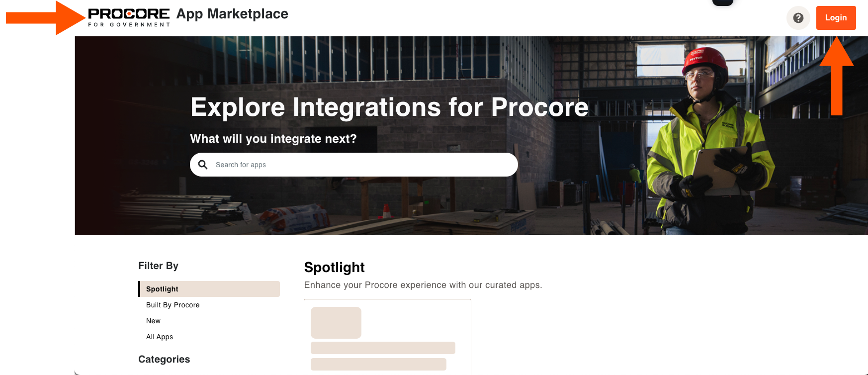Select the New filter
Screen dimensions: 868x375
coord(153,321)
